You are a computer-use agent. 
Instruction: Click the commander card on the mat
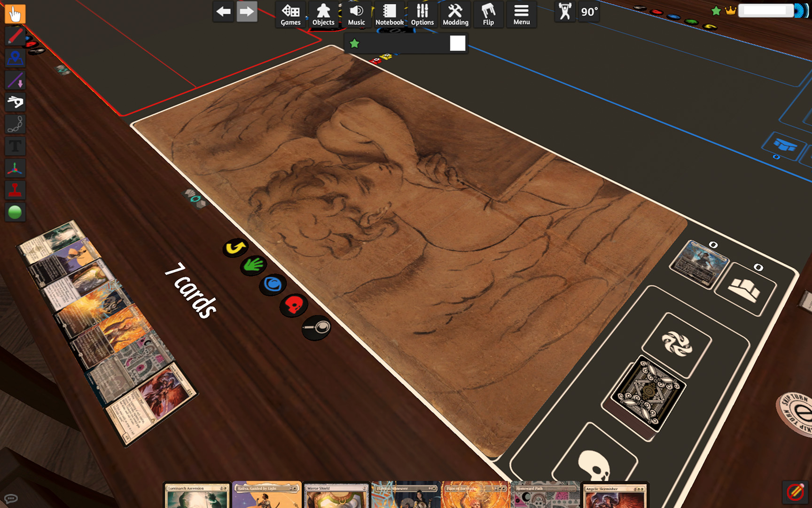point(699,263)
